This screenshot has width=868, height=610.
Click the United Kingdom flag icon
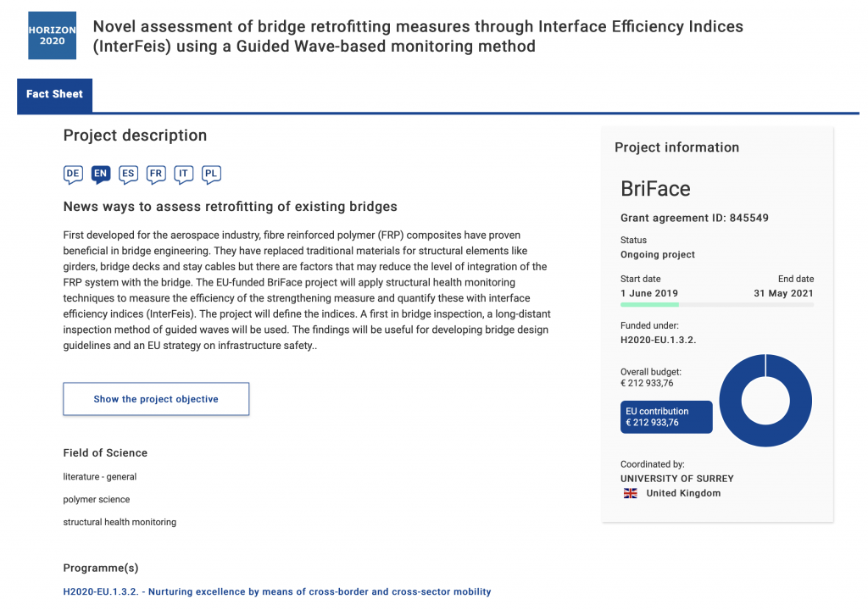pyautogui.click(x=630, y=493)
